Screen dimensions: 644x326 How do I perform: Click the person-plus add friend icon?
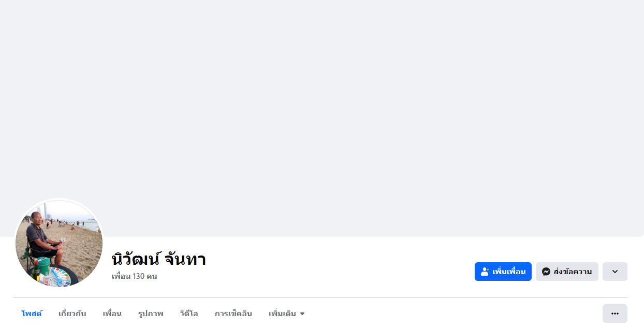485,272
